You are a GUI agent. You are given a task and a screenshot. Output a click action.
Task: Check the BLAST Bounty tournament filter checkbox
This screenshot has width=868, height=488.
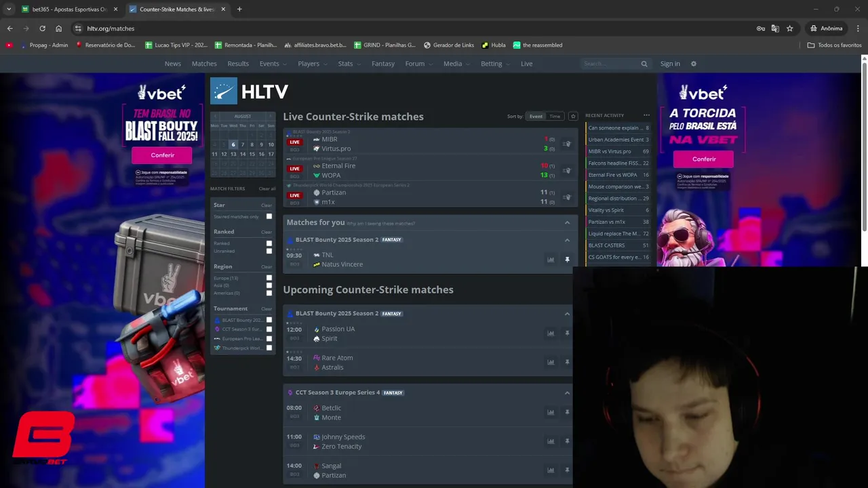[269, 320]
